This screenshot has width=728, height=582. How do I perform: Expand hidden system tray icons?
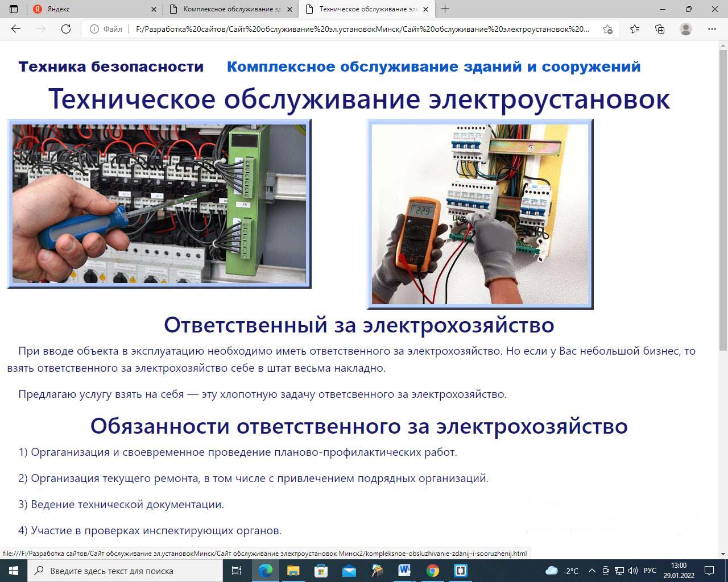pos(591,571)
